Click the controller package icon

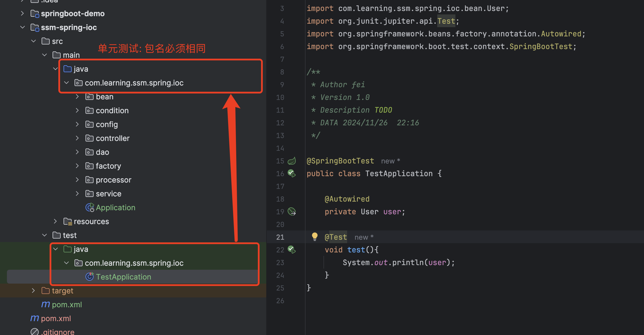point(90,138)
